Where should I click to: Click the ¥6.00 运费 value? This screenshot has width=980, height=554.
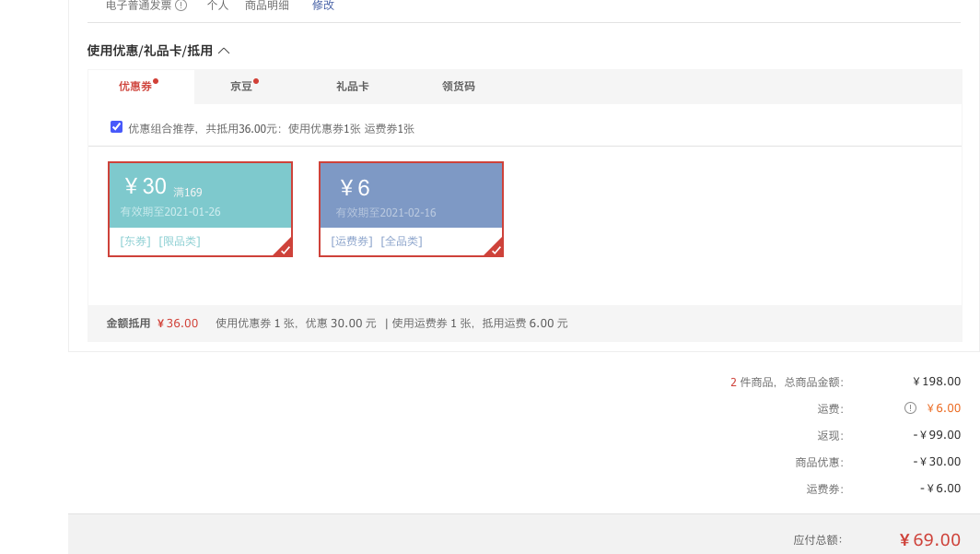click(944, 408)
